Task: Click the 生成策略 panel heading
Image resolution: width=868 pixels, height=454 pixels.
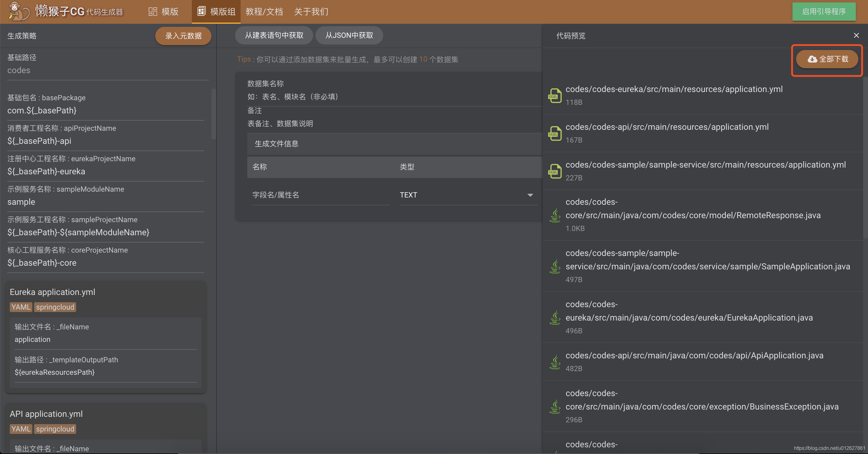Action: (x=22, y=36)
